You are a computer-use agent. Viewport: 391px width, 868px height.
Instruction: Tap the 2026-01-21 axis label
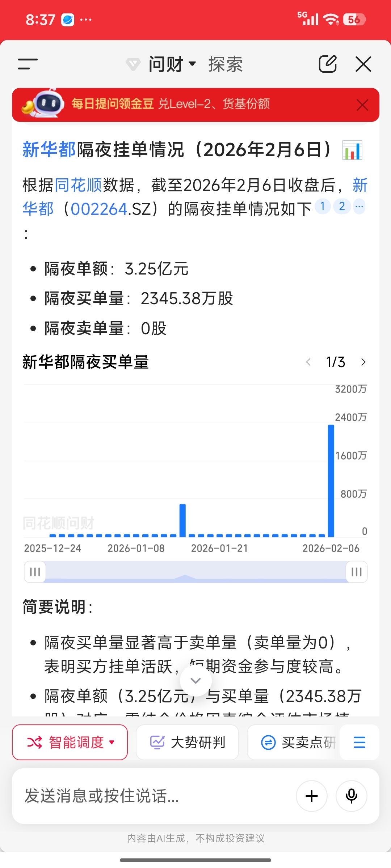pos(219,548)
